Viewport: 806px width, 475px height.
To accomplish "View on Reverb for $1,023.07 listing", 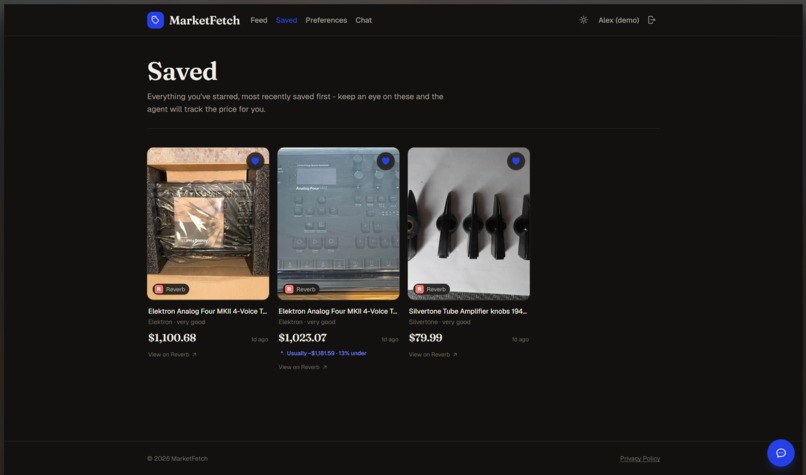I will pyautogui.click(x=303, y=367).
